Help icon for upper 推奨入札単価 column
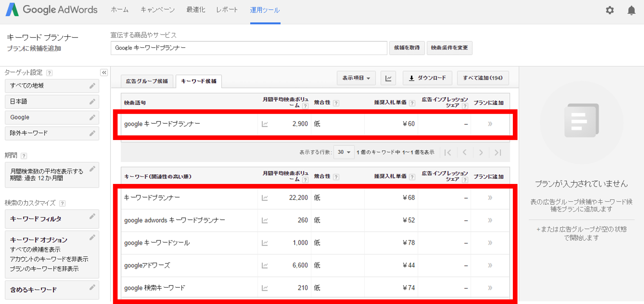This screenshot has height=304, width=644. point(412,103)
